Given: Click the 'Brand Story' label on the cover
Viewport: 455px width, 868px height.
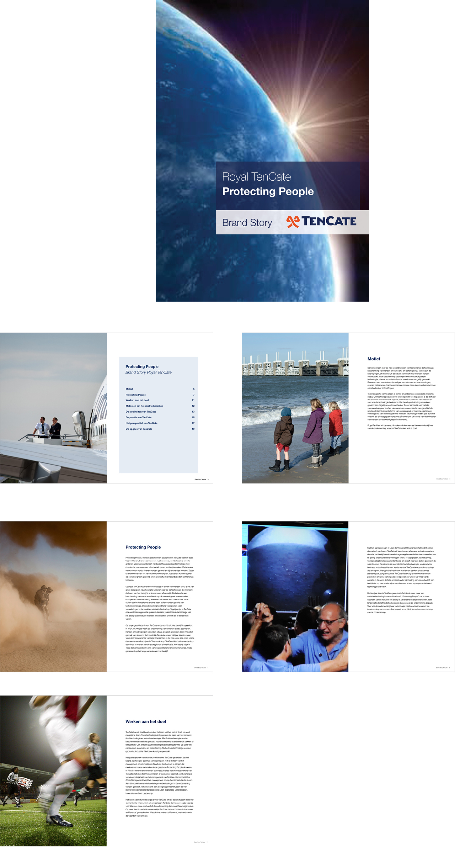Looking at the screenshot, I should 247,223.
